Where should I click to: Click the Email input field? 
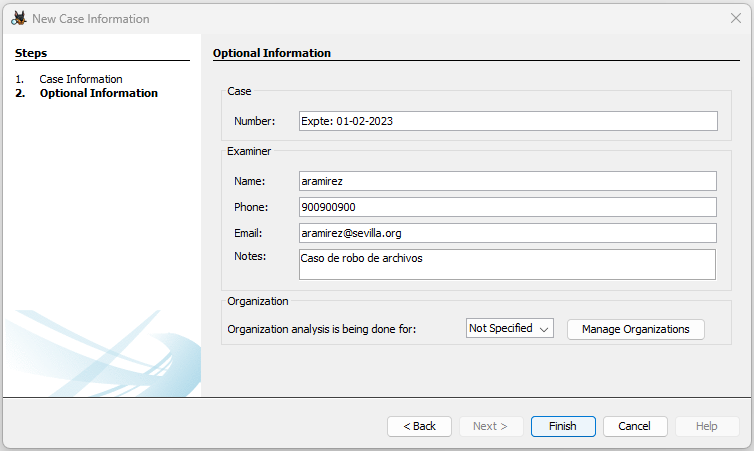point(508,233)
